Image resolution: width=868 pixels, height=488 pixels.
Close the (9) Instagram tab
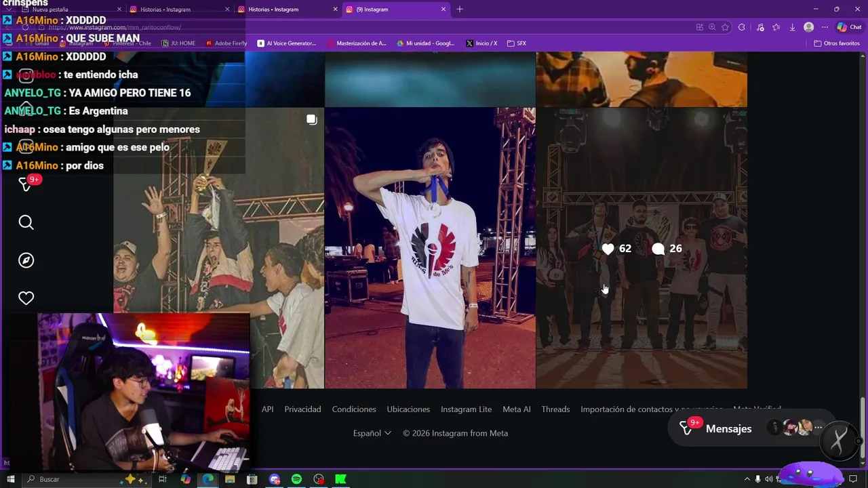coord(443,9)
